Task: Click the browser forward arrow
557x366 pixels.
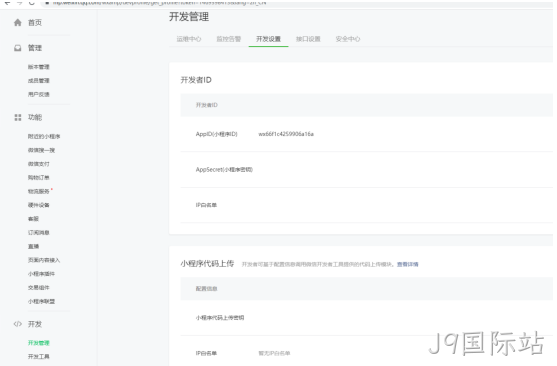Action: click(x=20, y=3)
